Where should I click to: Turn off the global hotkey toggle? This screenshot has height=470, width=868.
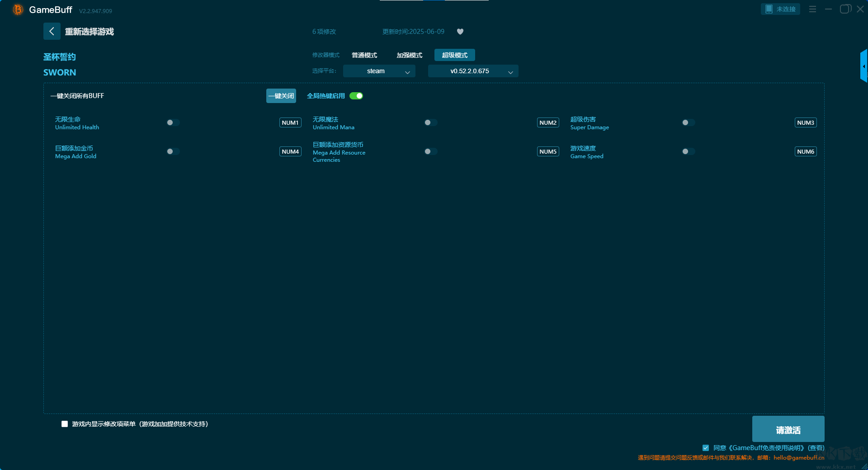point(356,96)
